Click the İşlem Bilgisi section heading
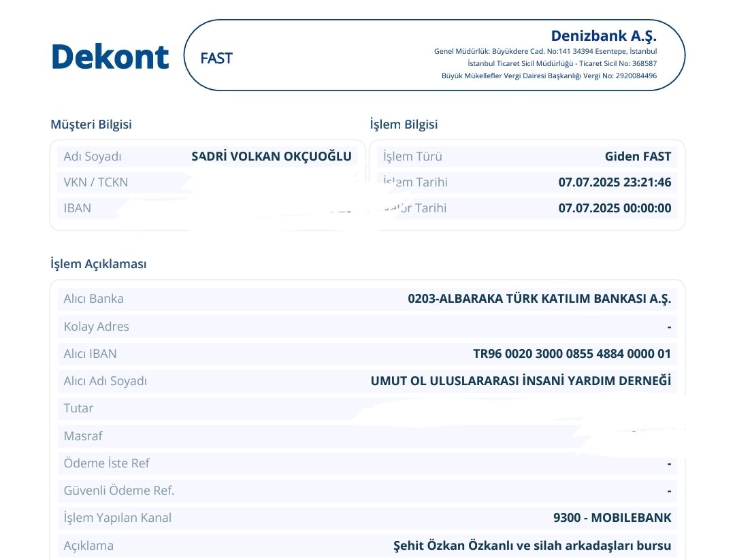The height and width of the screenshot is (560, 735). point(403,125)
